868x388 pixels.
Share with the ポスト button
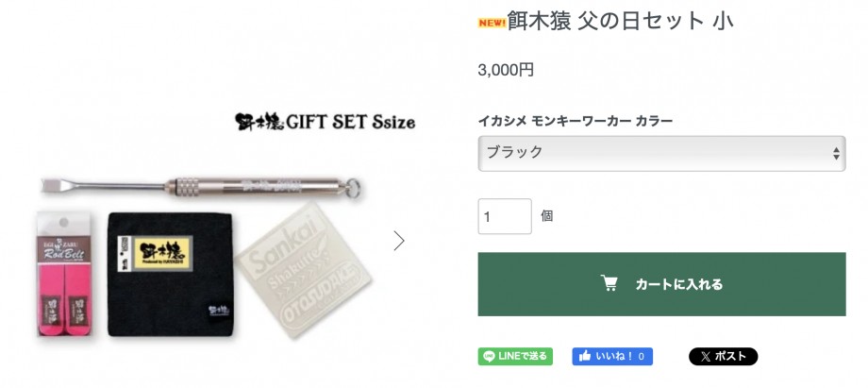click(x=723, y=357)
